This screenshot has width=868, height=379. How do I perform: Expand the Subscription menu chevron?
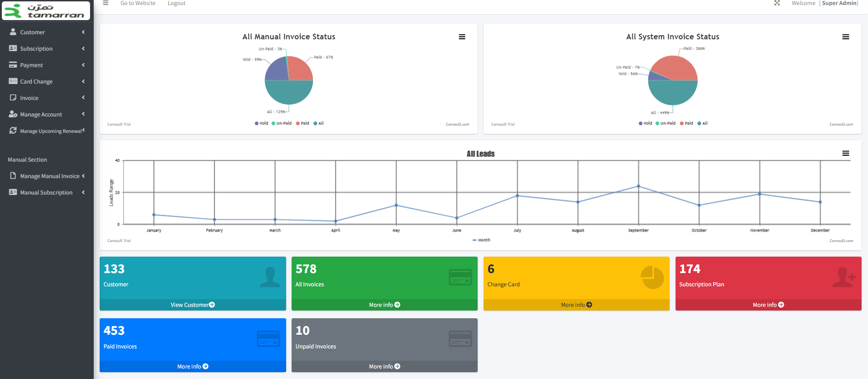[83, 48]
